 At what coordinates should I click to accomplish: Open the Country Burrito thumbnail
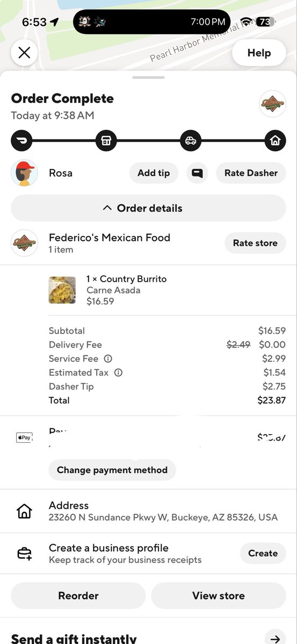[x=62, y=290]
